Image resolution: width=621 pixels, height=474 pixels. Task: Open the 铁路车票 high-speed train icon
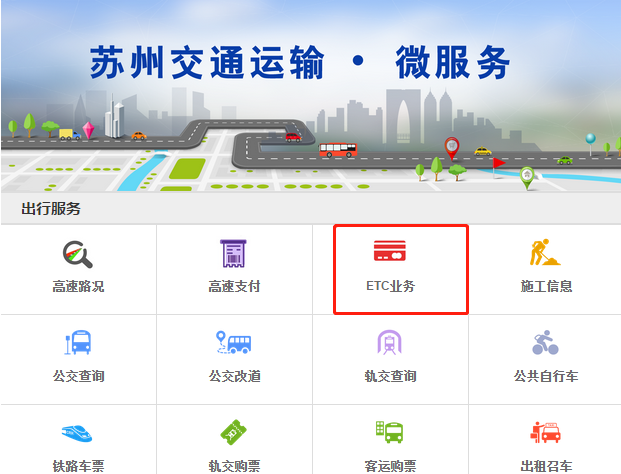pyautogui.click(x=77, y=433)
